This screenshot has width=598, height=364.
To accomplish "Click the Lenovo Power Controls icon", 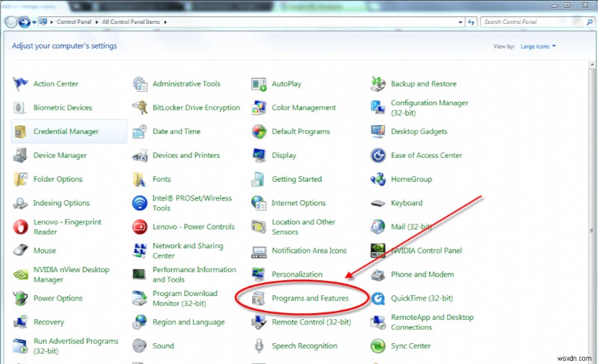I will (x=140, y=226).
